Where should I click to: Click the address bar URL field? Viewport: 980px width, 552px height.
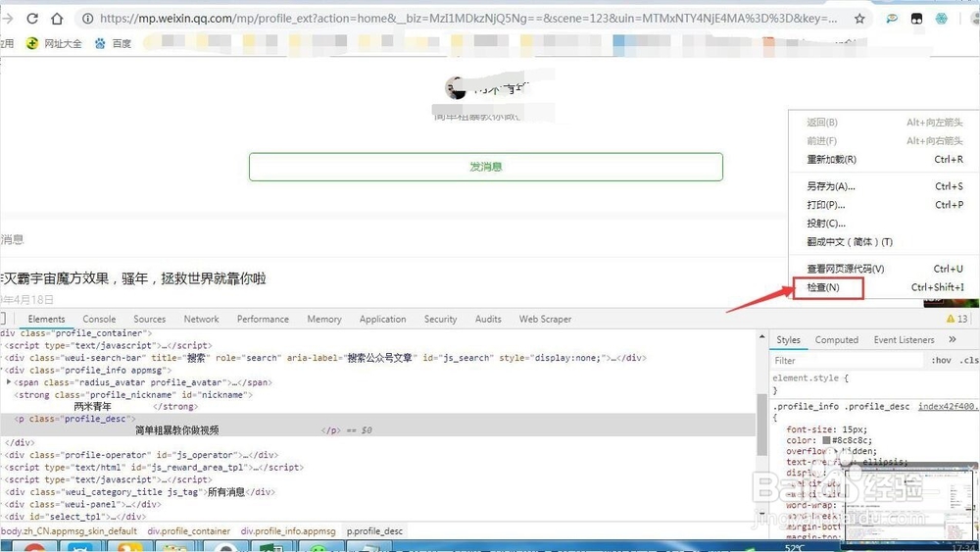(468, 19)
